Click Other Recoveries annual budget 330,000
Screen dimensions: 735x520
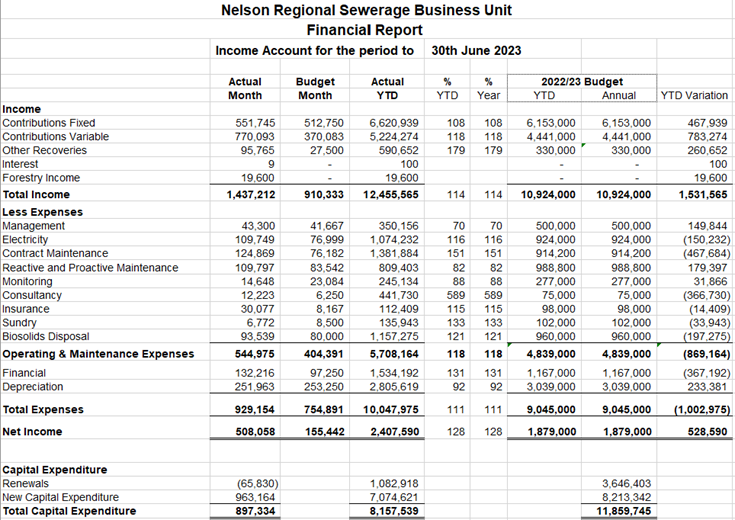coord(631,150)
